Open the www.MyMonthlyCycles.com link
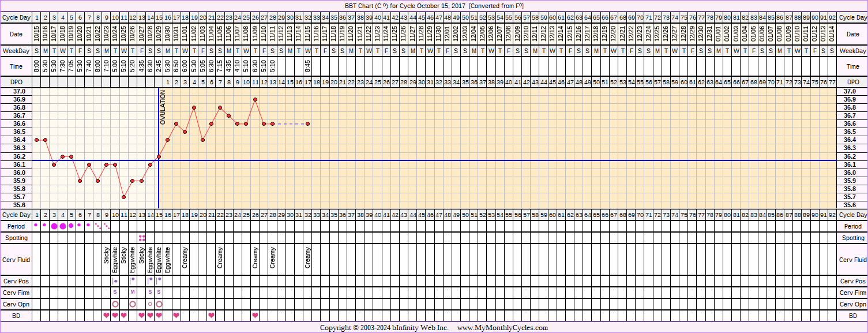 [x=502, y=328]
